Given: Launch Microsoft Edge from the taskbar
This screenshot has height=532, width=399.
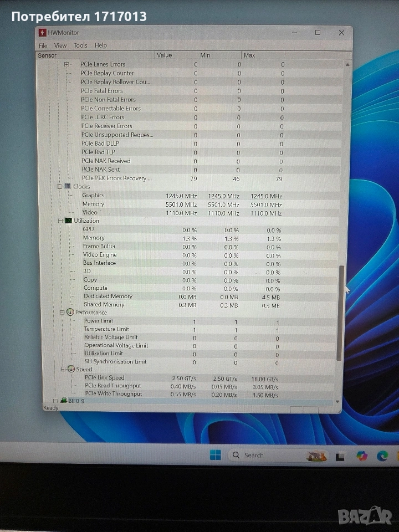Looking at the screenshot, I should coord(382,456).
